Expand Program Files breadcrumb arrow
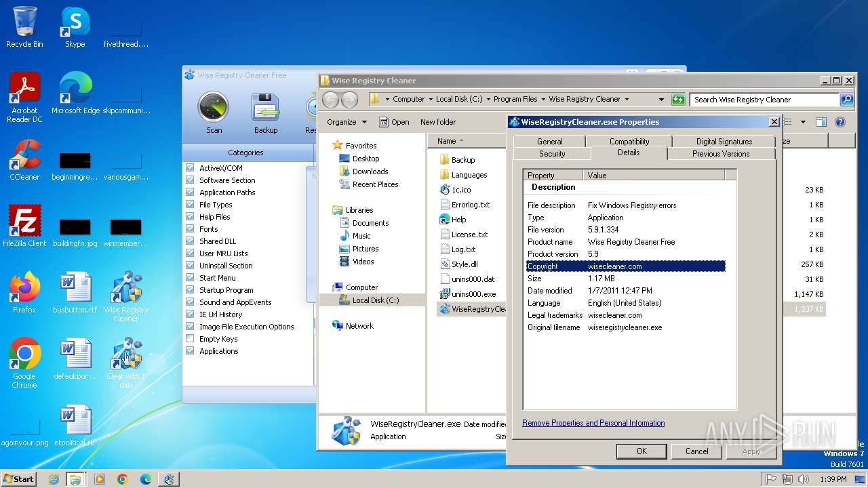 (x=543, y=99)
